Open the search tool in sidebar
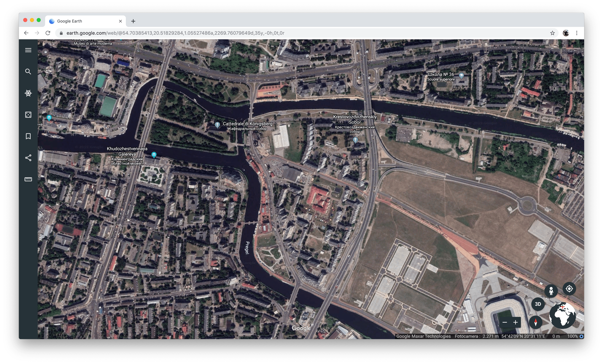Image resolution: width=603 pixels, height=364 pixels. [28, 72]
